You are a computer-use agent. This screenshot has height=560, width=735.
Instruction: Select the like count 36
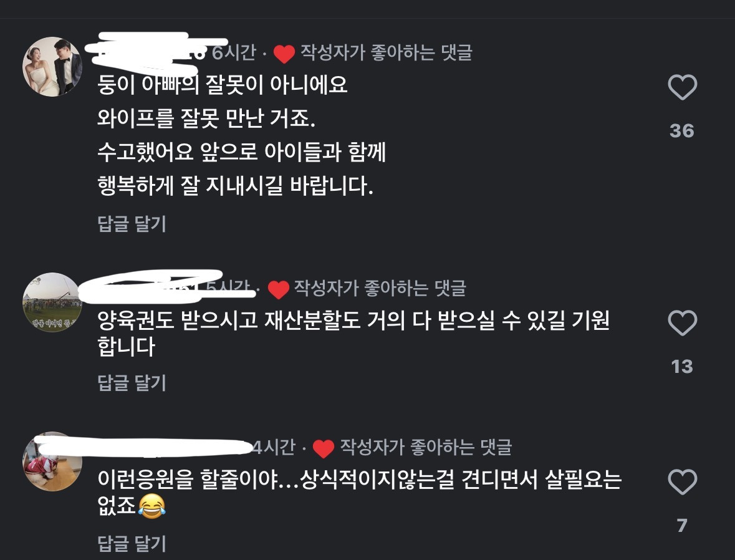(682, 131)
